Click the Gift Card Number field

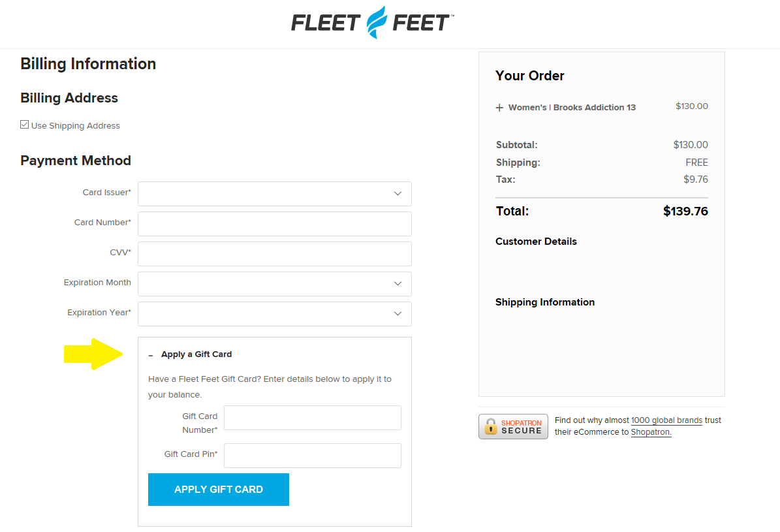coord(312,418)
